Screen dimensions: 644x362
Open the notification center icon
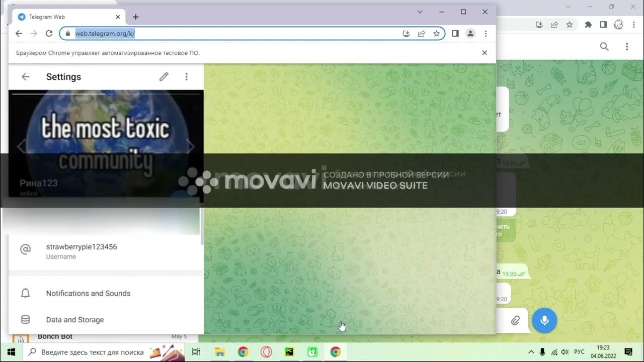click(628, 352)
